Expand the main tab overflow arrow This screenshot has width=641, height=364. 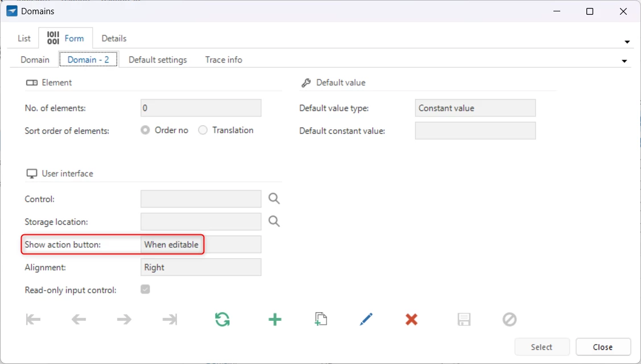point(627,42)
